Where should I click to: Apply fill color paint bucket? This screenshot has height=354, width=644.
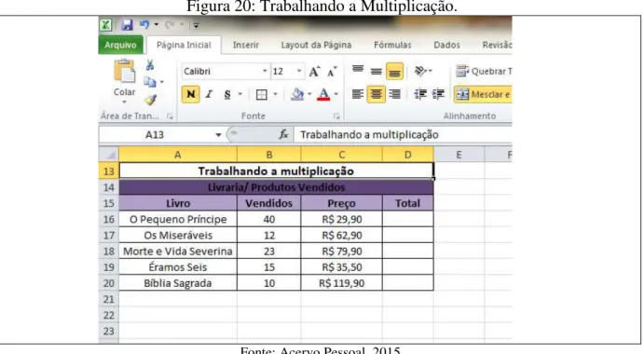(x=297, y=94)
